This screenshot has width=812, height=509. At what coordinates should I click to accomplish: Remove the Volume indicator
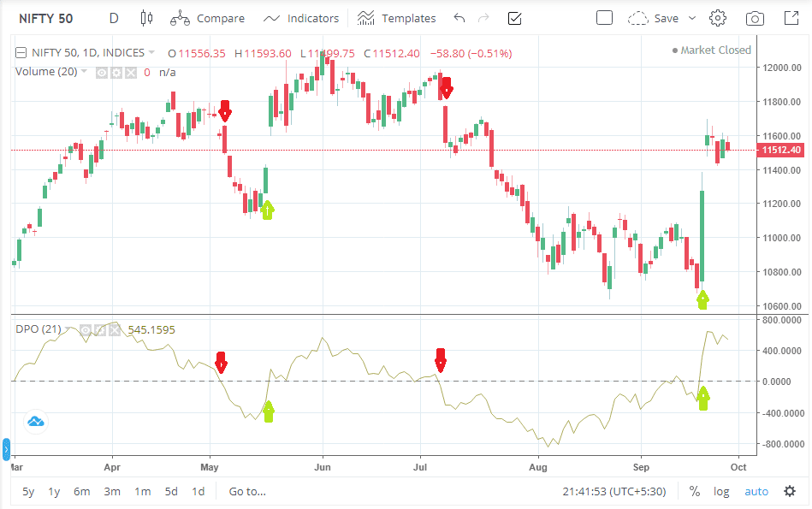coord(131,73)
